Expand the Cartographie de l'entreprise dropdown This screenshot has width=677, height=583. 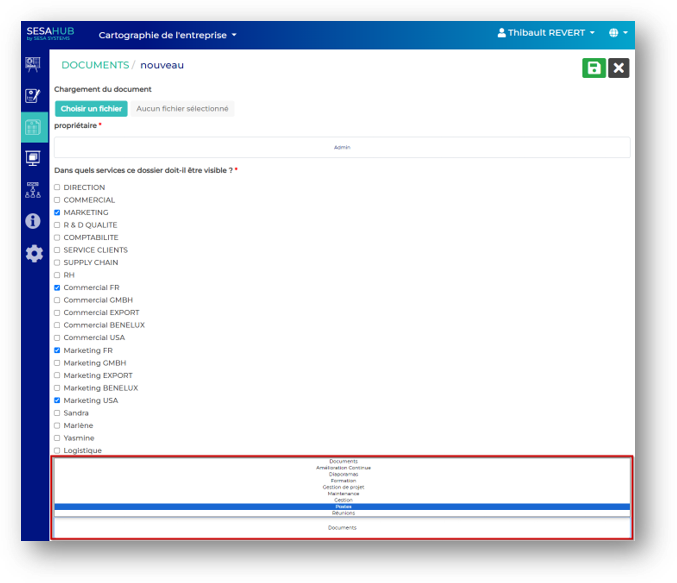click(x=168, y=35)
